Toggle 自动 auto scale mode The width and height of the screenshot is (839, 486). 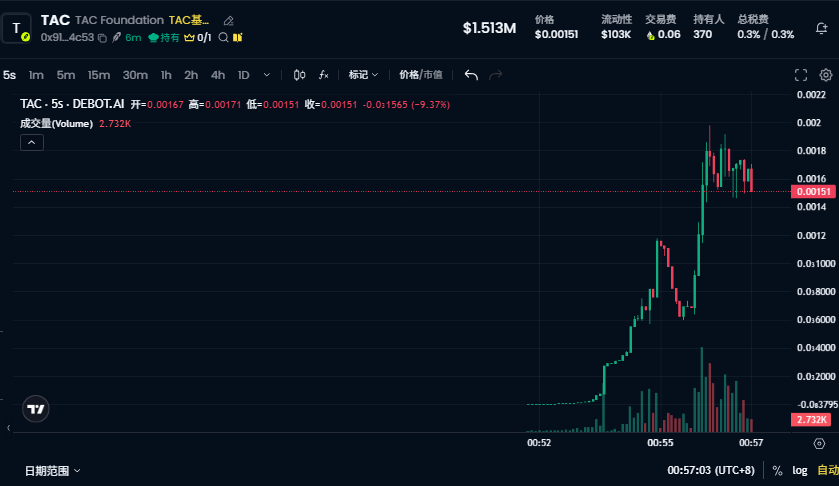pyautogui.click(x=828, y=470)
